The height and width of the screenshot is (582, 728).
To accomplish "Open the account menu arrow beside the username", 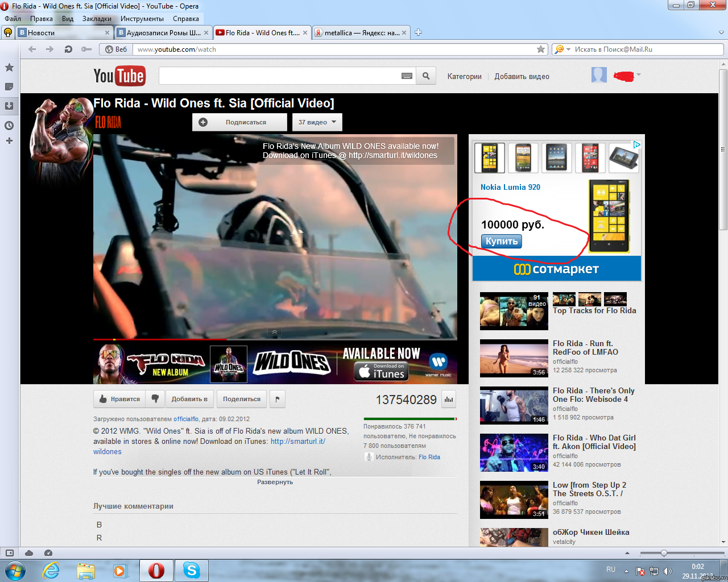I will pos(639,74).
